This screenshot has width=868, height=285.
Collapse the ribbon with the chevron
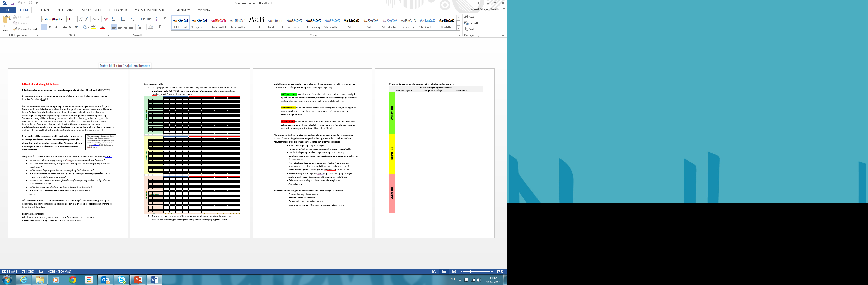(503, 35)
